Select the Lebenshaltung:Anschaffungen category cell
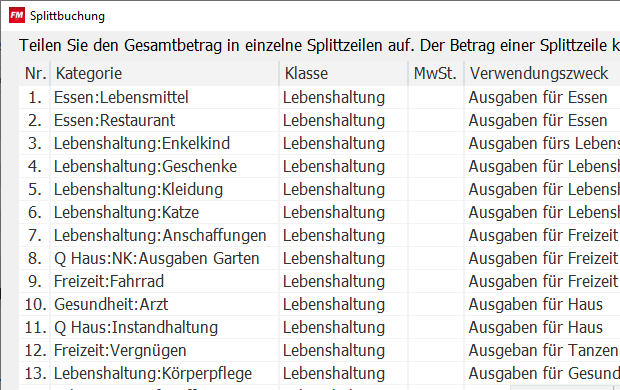The width and height of the screenshot is (620, 390). (164, 235)
